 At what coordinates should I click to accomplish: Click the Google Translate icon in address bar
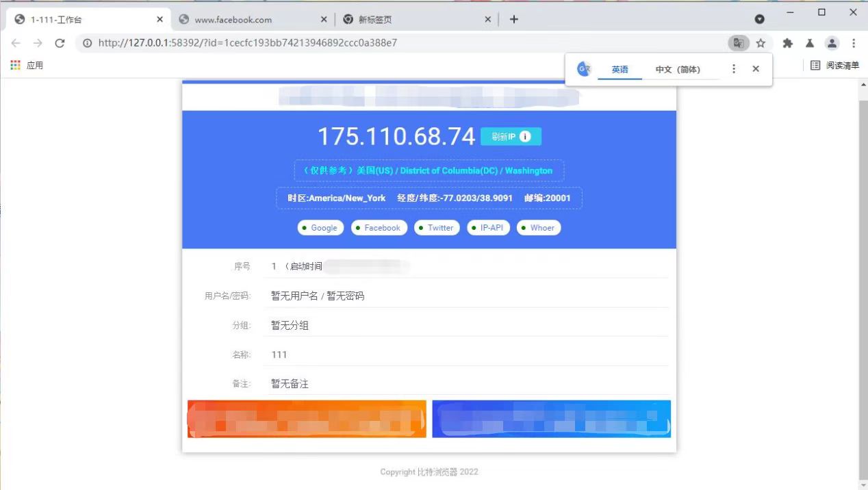[738, 43]
